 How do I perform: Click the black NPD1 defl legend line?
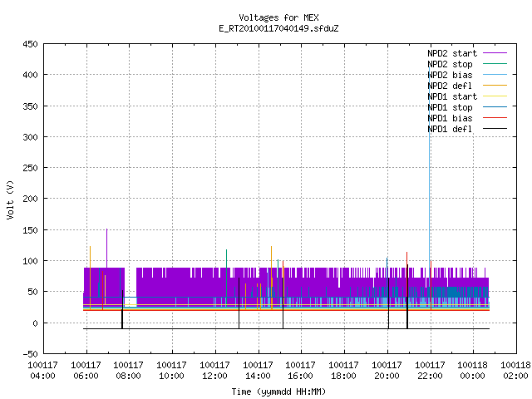tap(495, 129)
